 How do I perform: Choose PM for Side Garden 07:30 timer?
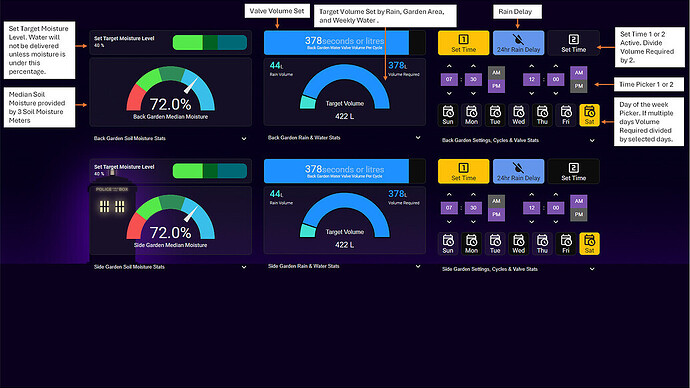(x=496, y=214)
